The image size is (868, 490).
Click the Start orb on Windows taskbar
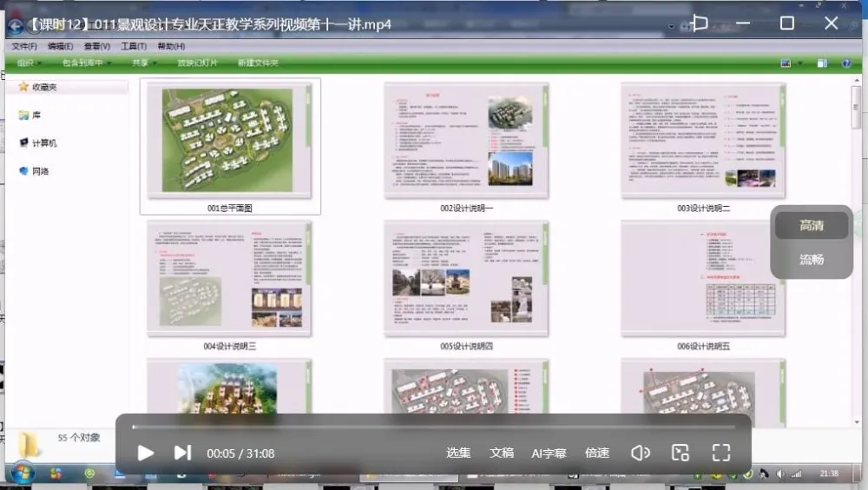tap(23, 474)
